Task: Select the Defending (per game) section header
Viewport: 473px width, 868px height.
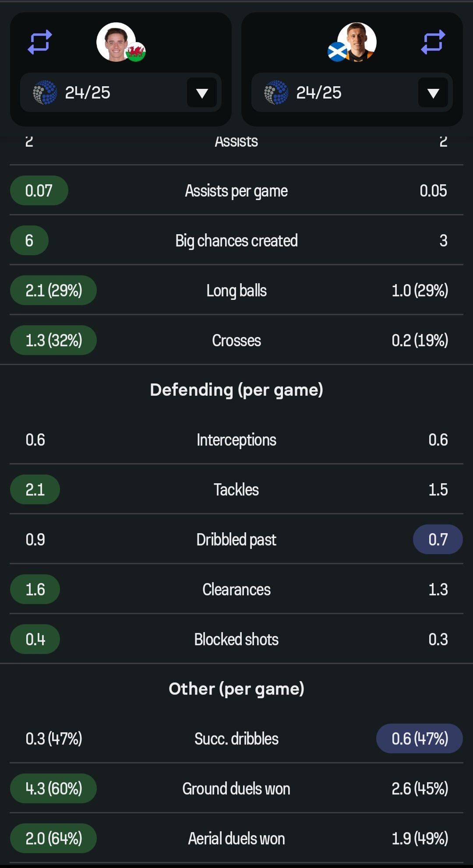Action: [x=236, y=390]
